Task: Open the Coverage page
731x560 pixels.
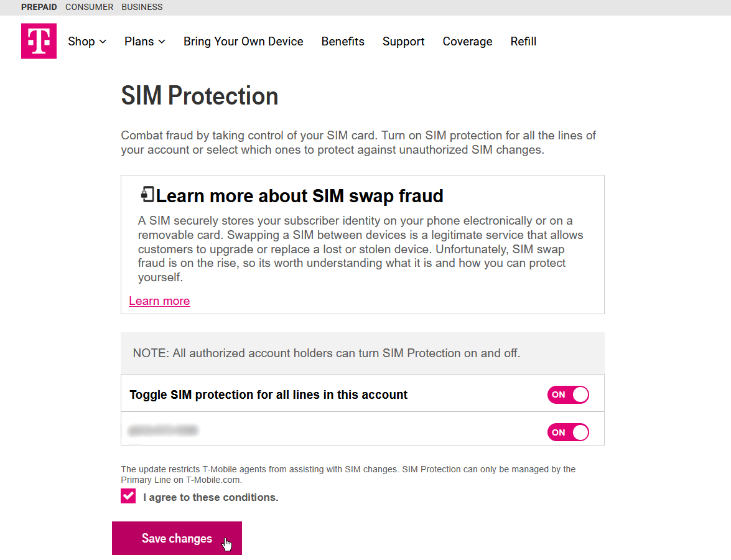Action: tap(467, 42)
